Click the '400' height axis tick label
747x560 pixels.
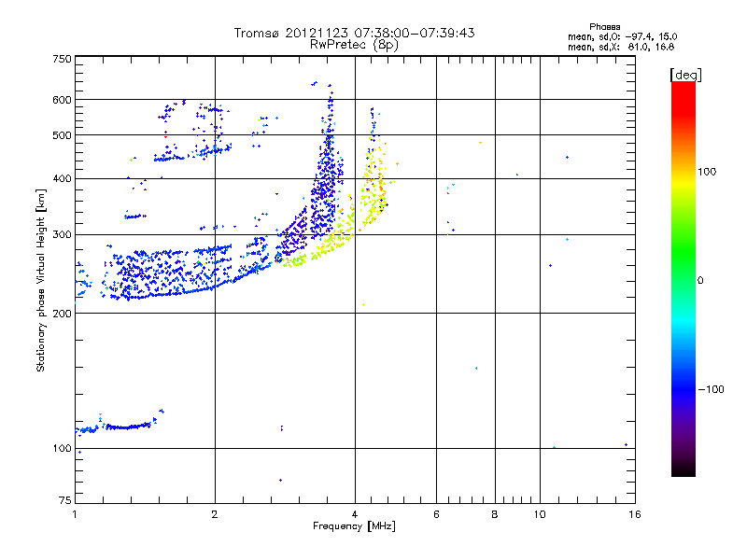(62, 179)
